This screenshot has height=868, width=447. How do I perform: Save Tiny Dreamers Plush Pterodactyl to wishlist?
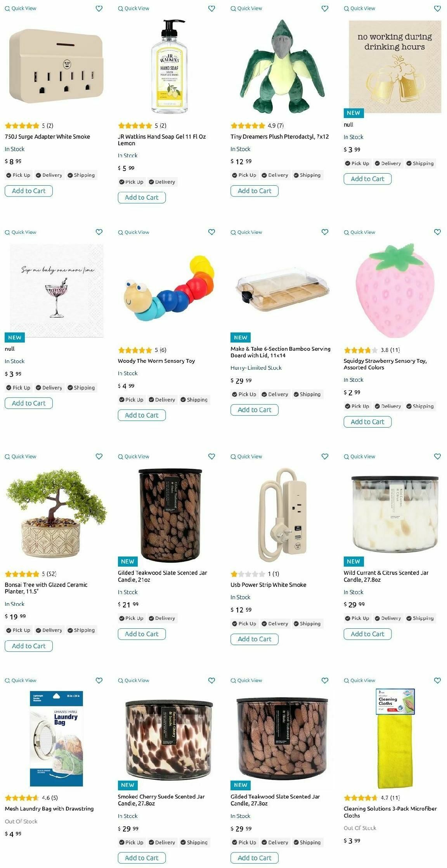[325, 9]
